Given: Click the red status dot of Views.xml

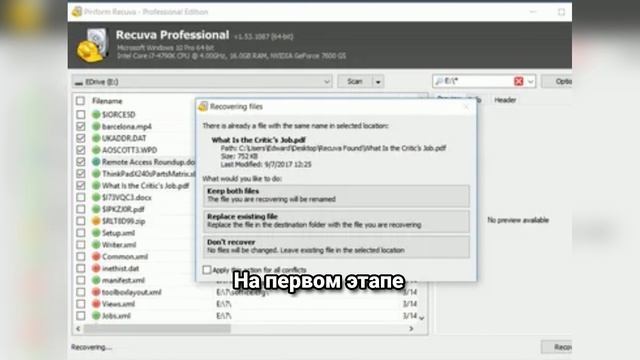Looking at the screenshot, I should coord(96,304).
